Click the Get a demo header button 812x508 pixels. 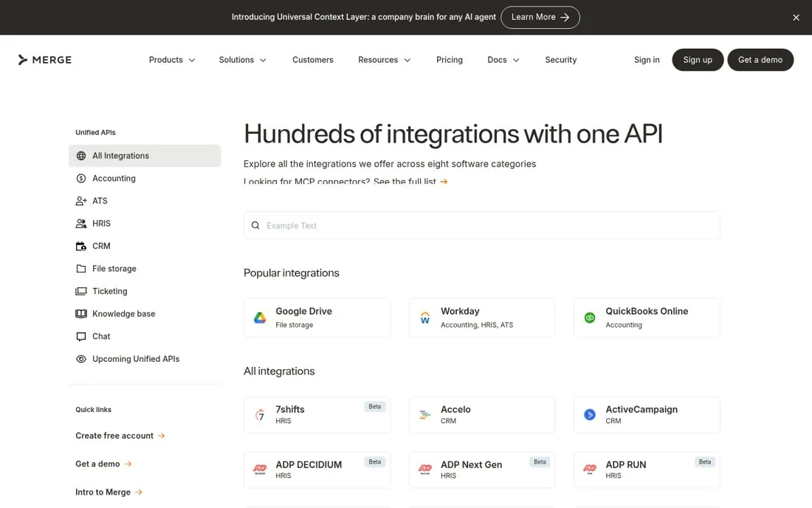760,60
